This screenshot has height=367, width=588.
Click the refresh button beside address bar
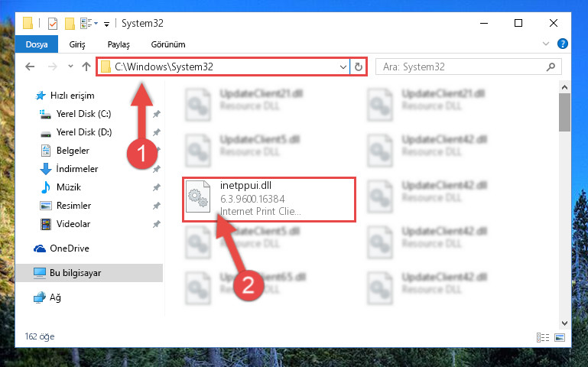pyautogui.click(x=359, y=67)
